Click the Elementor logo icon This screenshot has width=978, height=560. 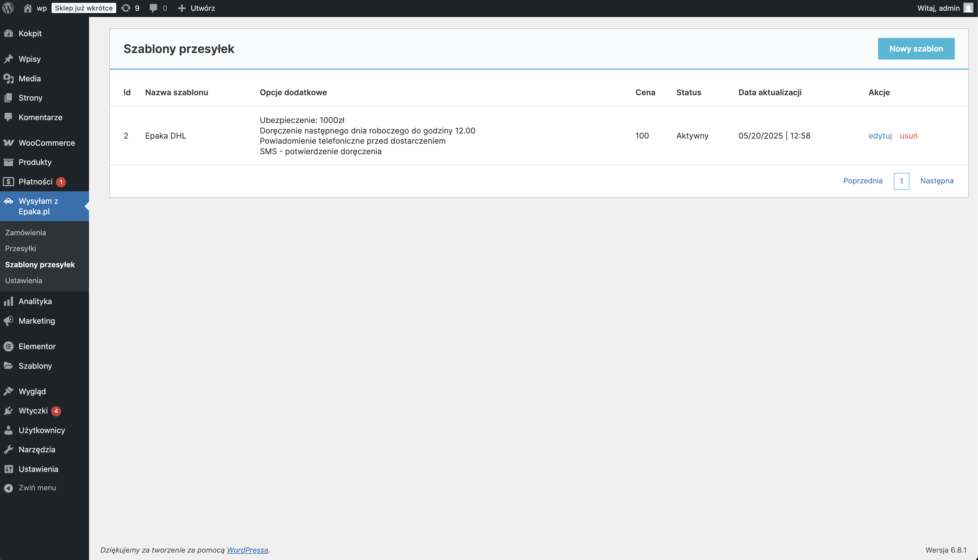pyautogui.click(x=9, y=346)
